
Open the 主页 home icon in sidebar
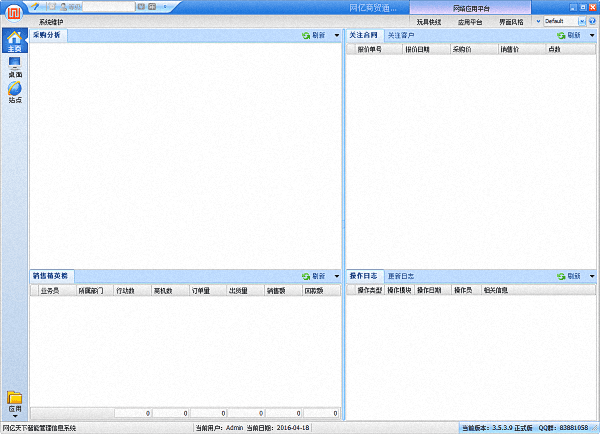pos(14,40)
